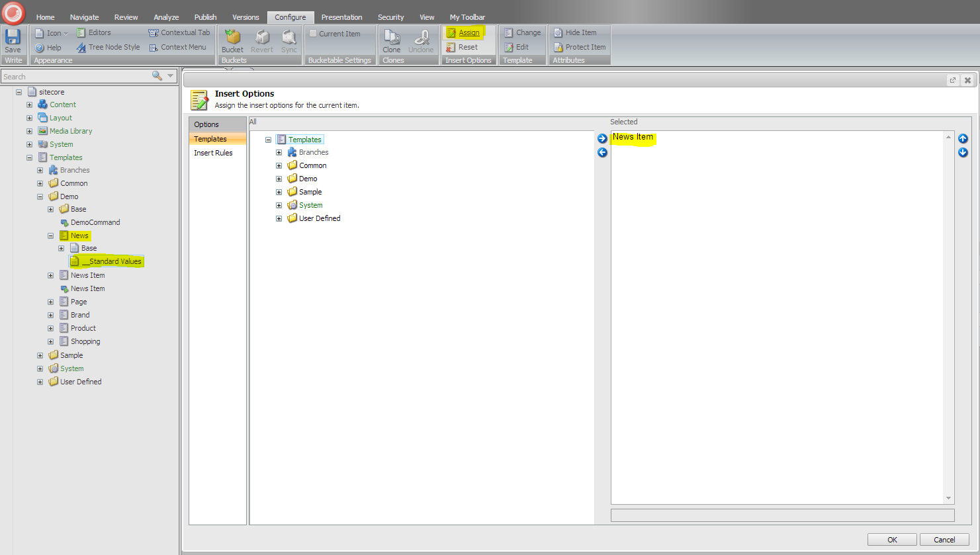This screenshot has height=555, width=980.
Task: Click the move-up arrow beside the Selected list
Action: 963,138
